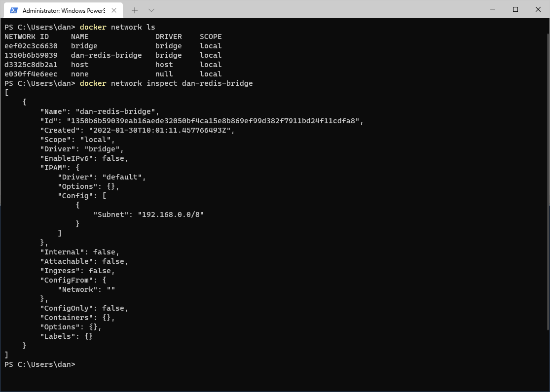The height and width of the screenshot is (392, 550).
Task: Click the docker network ls command
Action: (117, 27)
